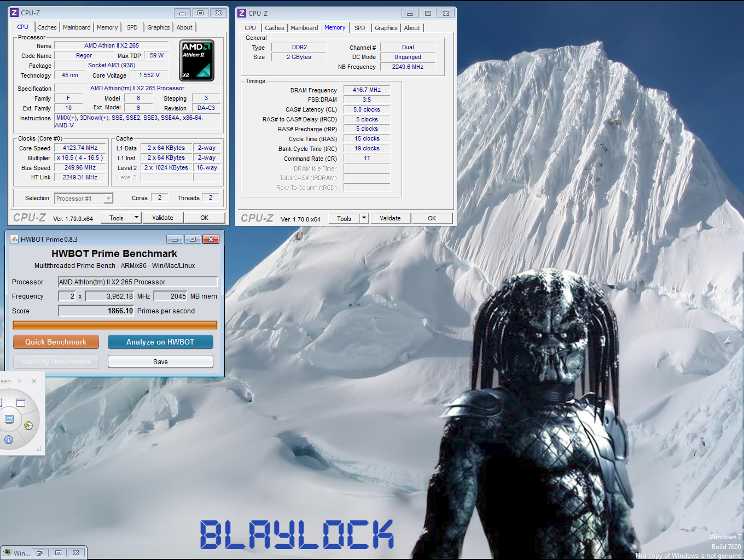
Task: Click the Multiplier value x 16.5
Action: [x=80, y=157]
